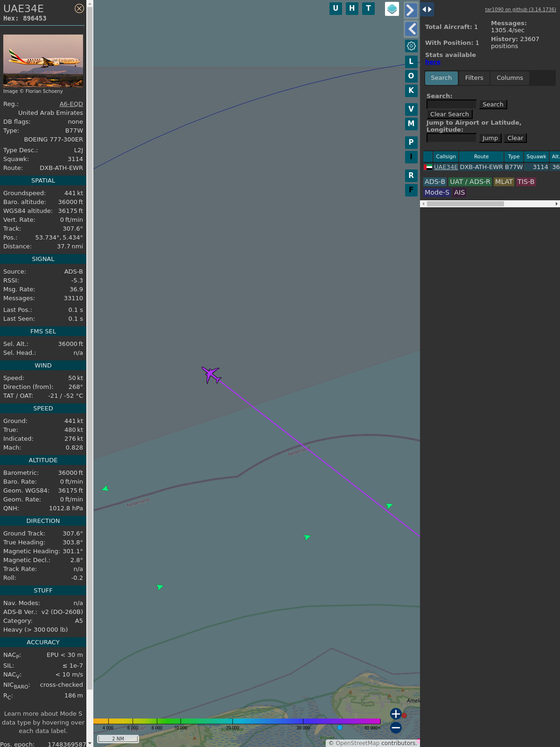Image resolution: width=560 pixels, height=747 pixels.
Task: Sort table by Route column
Action: (x=481, y=157)
